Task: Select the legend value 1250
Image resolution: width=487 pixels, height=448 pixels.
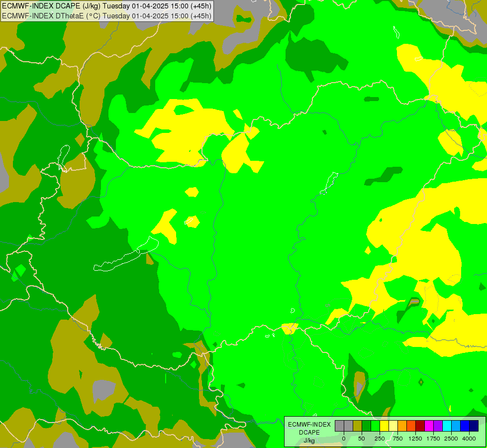Action: click(x=415, y=439)
